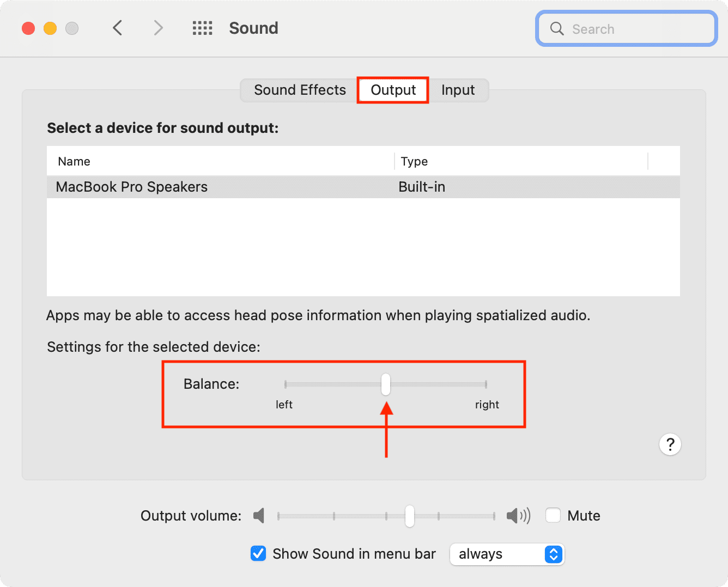Click the Balance slider handle
728x587 pixels.
[386, 384]
